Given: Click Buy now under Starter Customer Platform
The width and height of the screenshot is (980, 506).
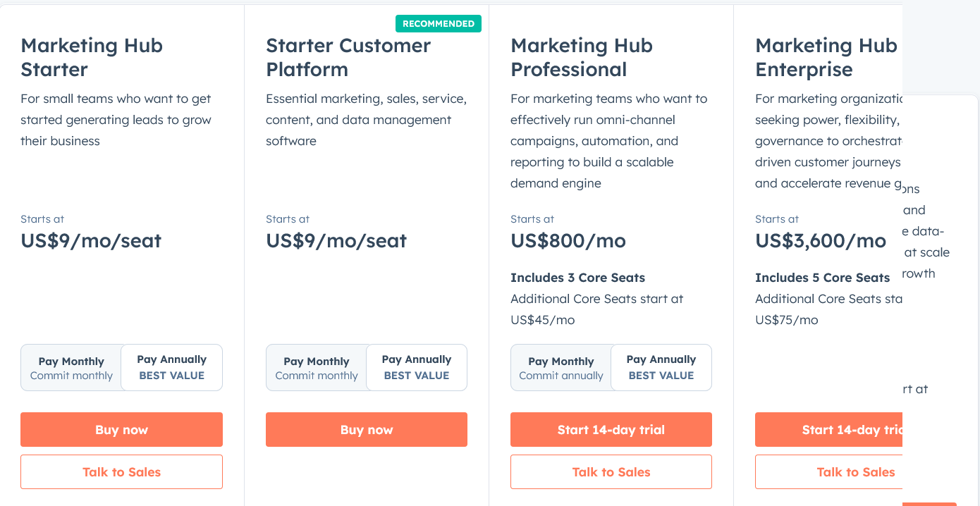Looking at the screenshot, I should click(x=367, y=430).
